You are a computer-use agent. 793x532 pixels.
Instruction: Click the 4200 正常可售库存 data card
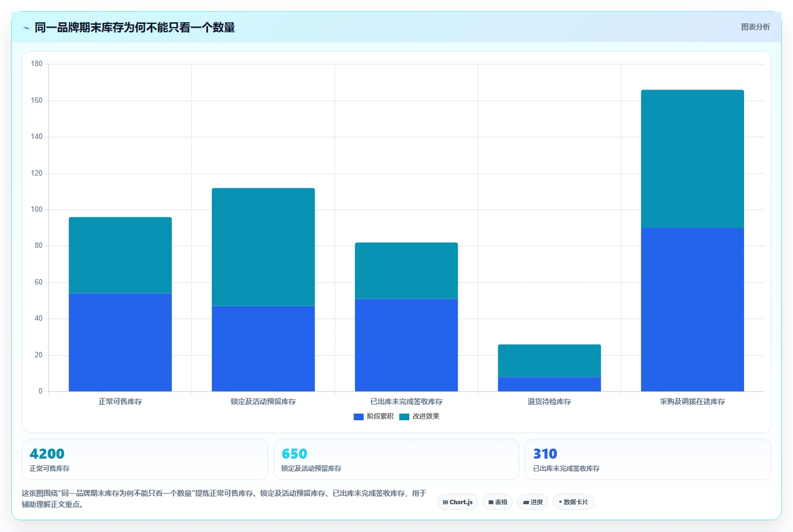click(x=145, y=459)
